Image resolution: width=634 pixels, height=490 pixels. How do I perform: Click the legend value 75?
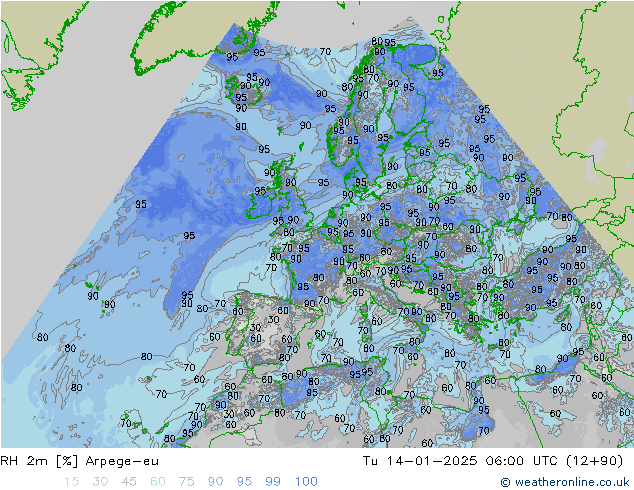point(186,482)
